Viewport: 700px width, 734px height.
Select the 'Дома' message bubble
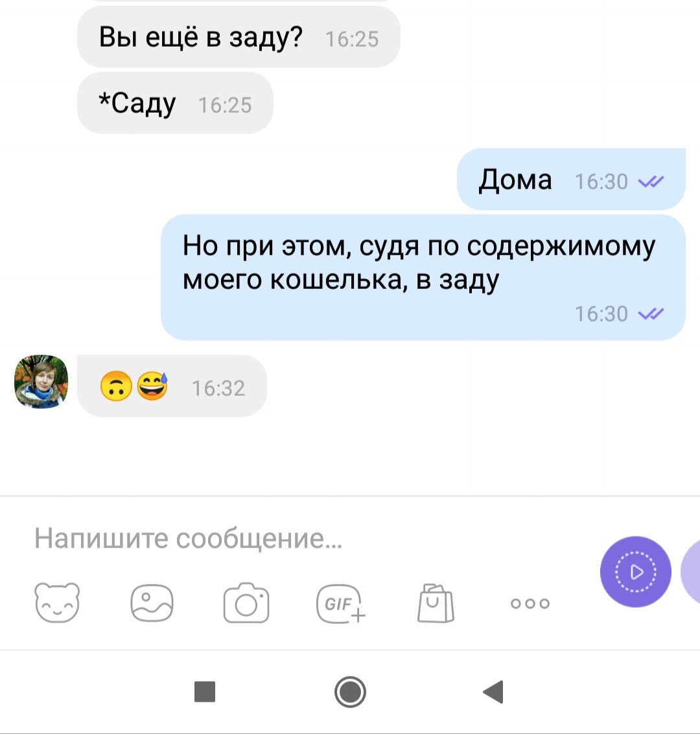(571, 179)
